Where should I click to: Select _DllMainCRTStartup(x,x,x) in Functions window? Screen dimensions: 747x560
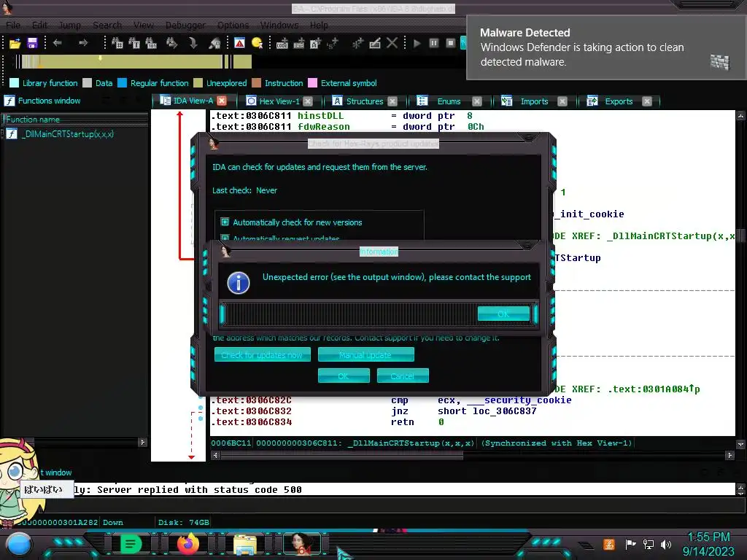pyautogui.click(x=68, y=134)
